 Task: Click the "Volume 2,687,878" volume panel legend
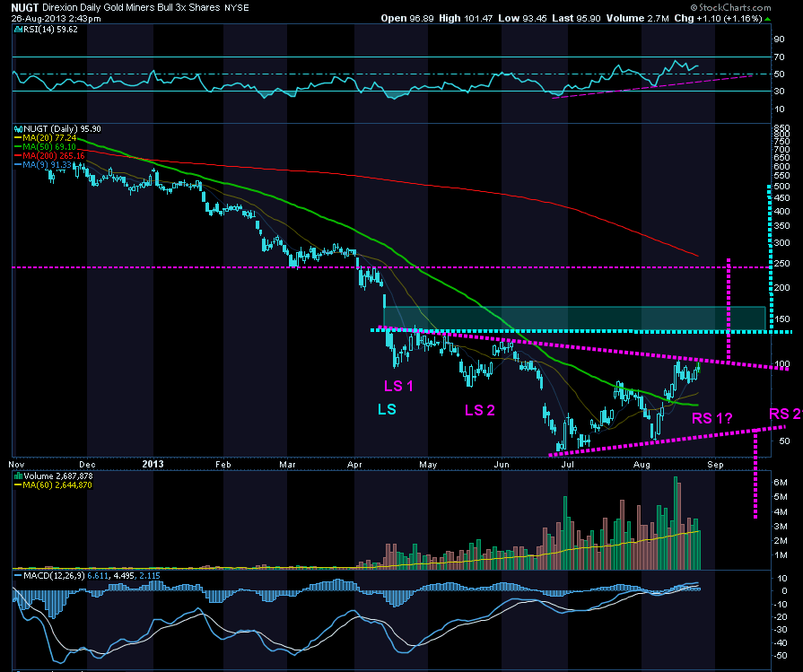[54, 476]
